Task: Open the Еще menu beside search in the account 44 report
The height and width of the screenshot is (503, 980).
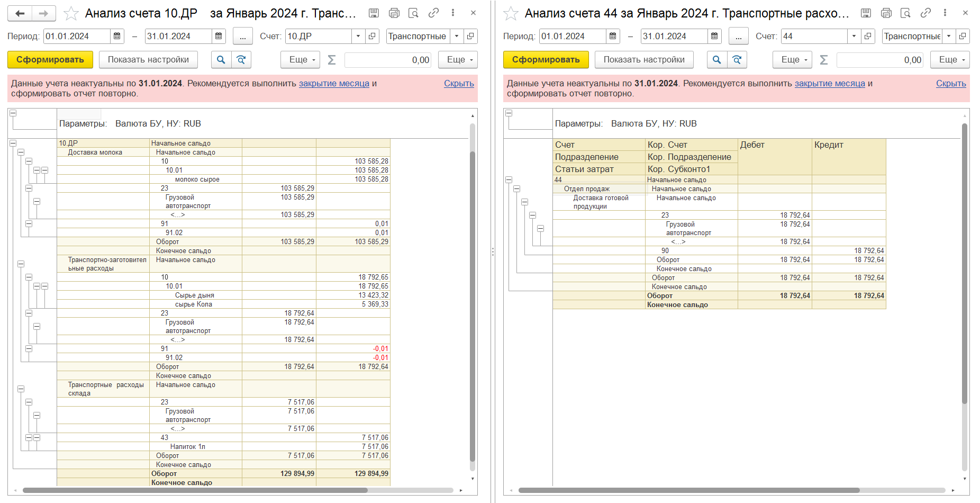Action: [793, 60]
